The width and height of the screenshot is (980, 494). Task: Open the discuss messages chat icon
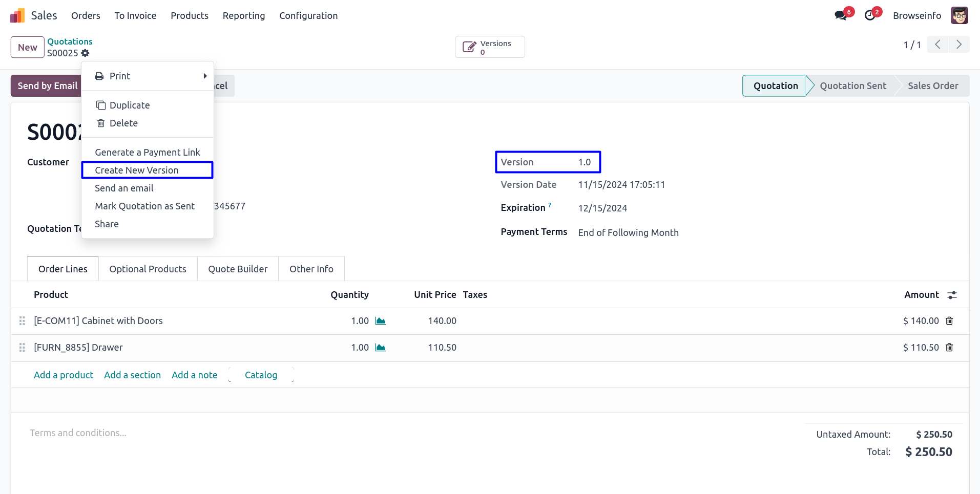click(x=840, y=15)
